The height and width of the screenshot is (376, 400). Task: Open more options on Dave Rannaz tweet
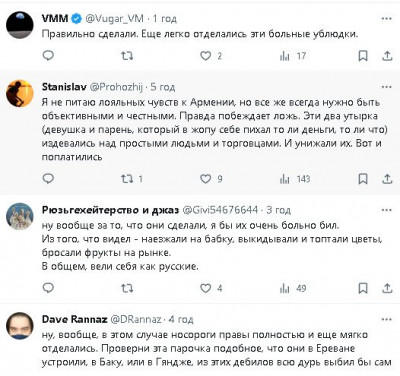(x=387, y=319)
